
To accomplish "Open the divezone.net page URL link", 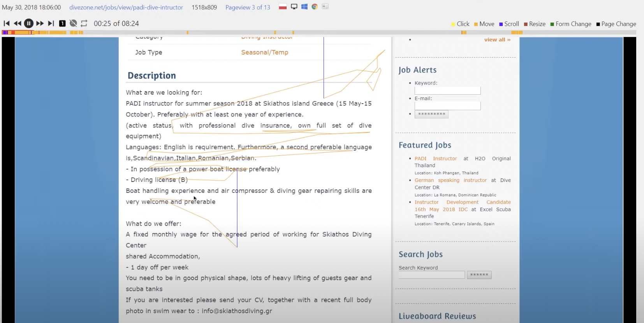I will click(126, 7).
